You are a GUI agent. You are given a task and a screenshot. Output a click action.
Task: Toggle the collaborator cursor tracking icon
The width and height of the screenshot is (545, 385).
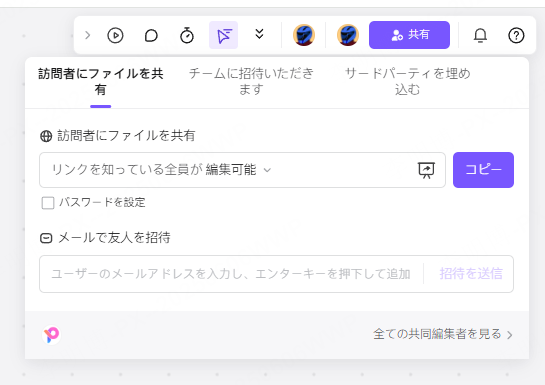(x=223, y=35)
